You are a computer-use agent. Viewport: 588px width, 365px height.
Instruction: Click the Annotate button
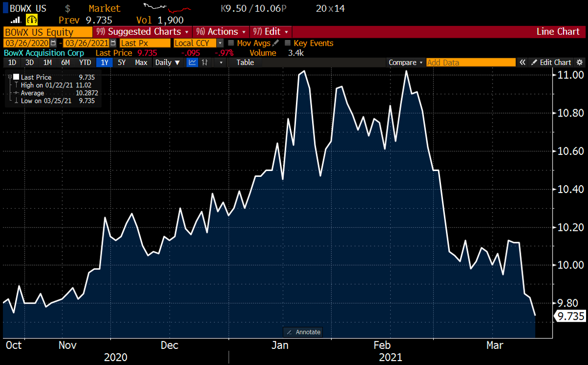point(303,332)
